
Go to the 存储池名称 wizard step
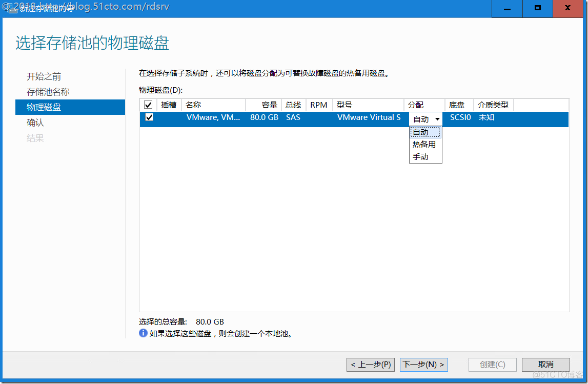pyautogui.click(x=48, y=92)
